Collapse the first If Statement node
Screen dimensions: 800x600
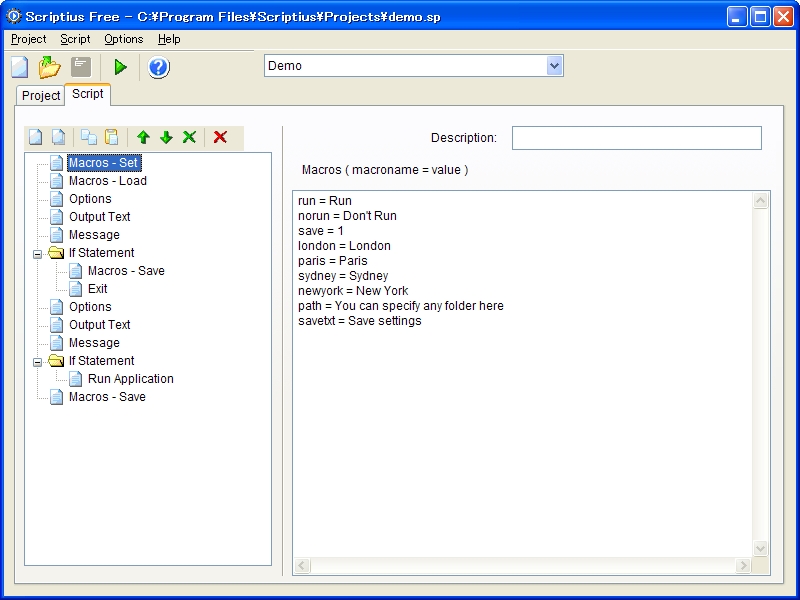(37, 254)
